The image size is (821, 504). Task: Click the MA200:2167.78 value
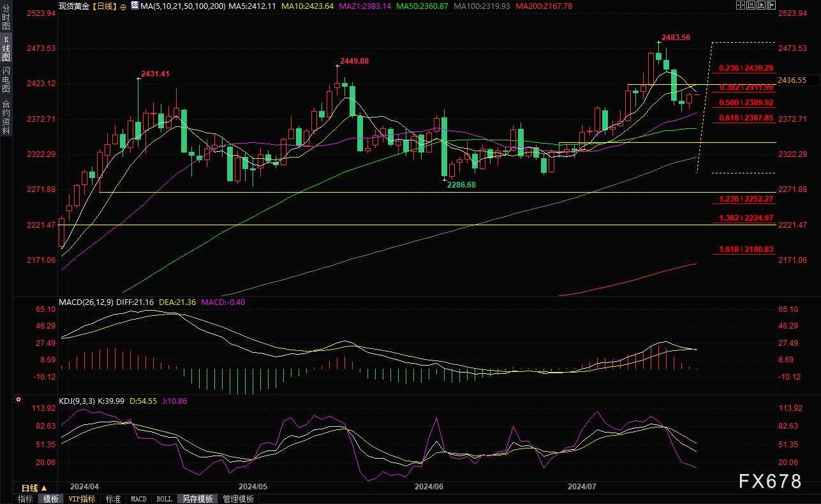point(544,6)
